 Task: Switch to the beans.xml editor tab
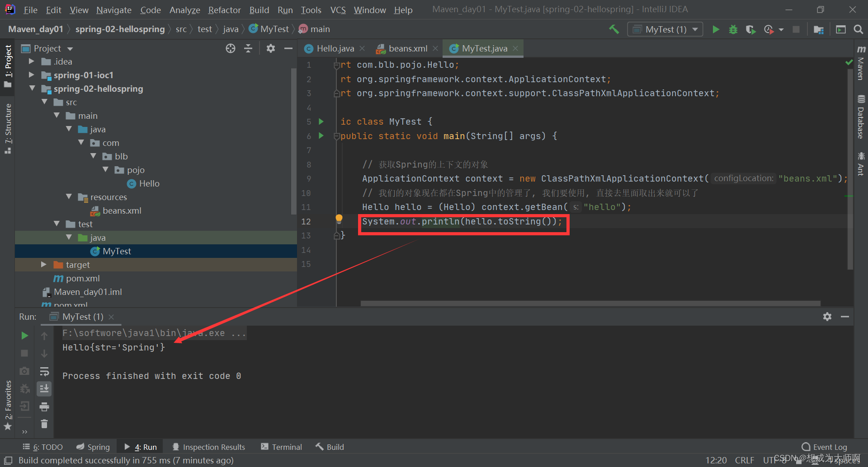[408, 48]
